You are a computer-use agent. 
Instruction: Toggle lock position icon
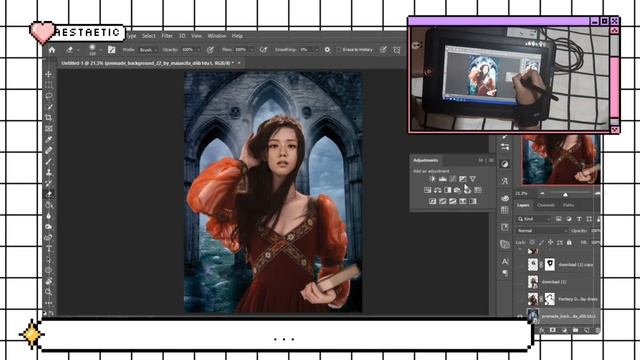[x=551, y=242]
